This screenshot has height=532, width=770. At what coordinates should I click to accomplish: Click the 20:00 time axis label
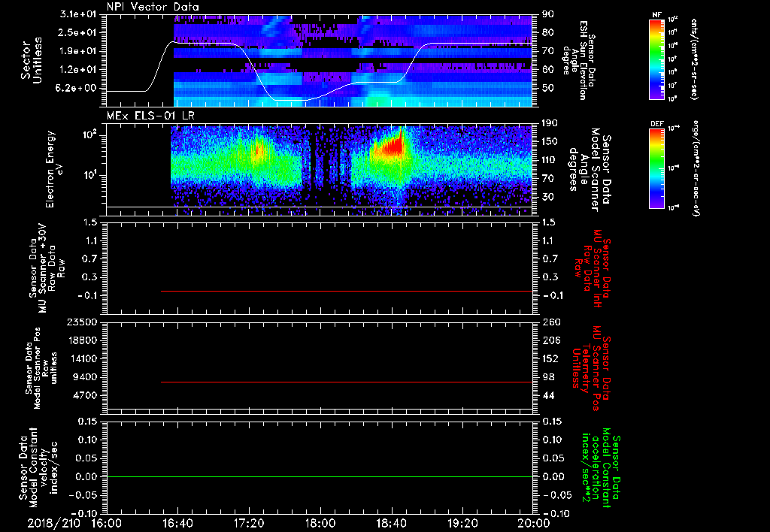pos(534,523)
